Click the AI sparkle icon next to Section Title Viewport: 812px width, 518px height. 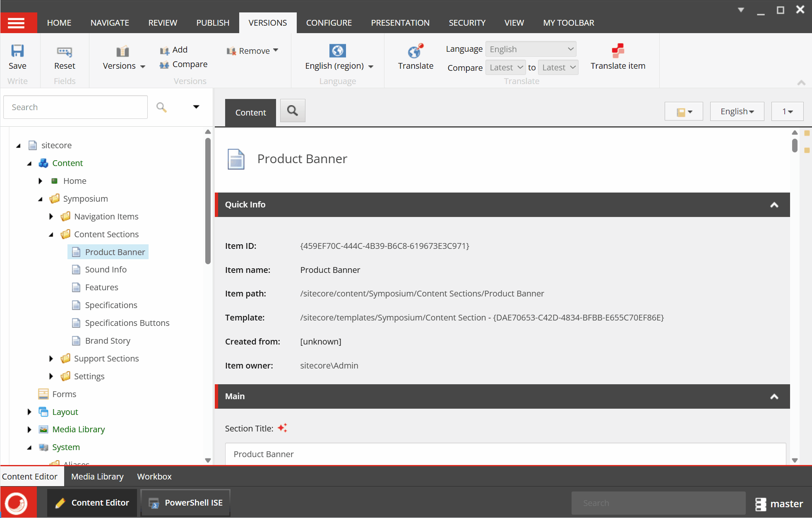click(282, 428)
